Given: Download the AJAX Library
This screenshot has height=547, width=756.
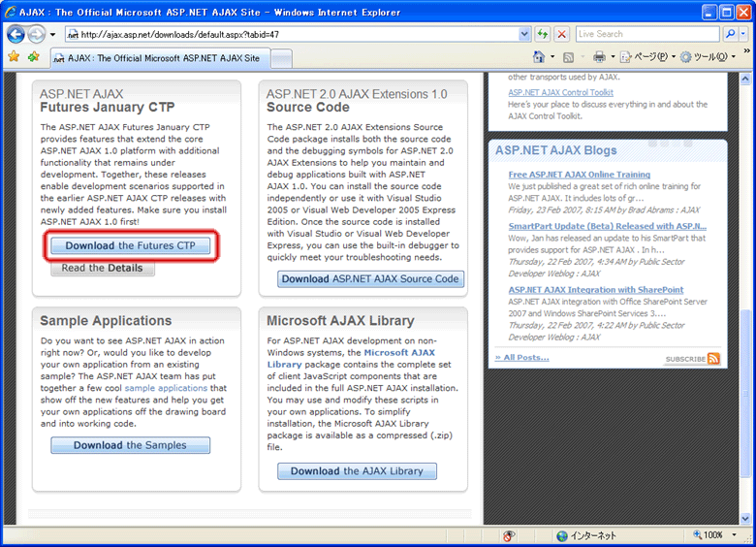Looking at the screenshot, I should point(358,471).
